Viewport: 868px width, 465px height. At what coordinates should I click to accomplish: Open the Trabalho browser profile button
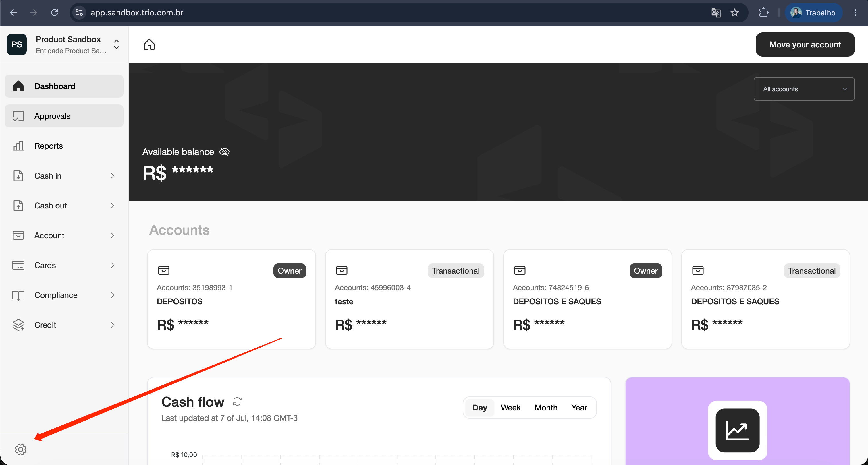(813, 13)
